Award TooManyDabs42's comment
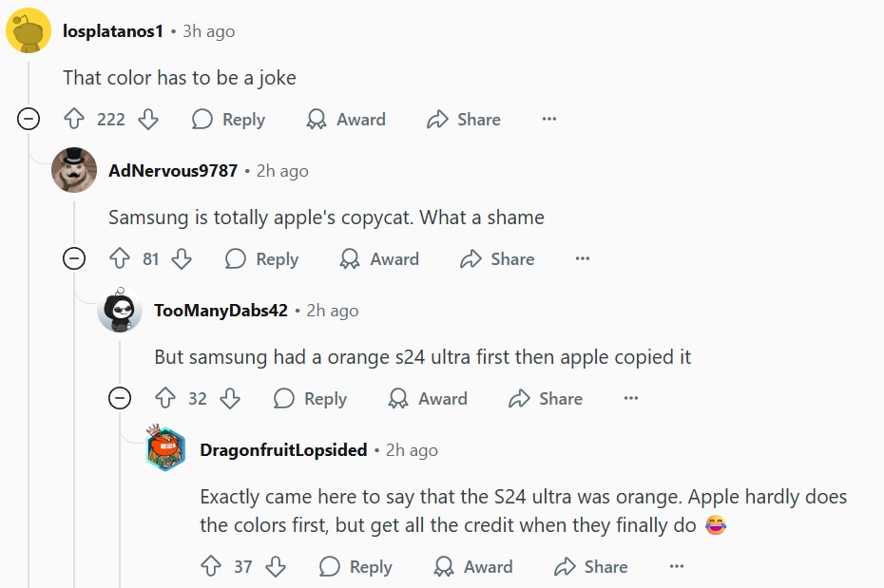The width and height of the screenshot is (884, 588). click(x=428, y=399)
